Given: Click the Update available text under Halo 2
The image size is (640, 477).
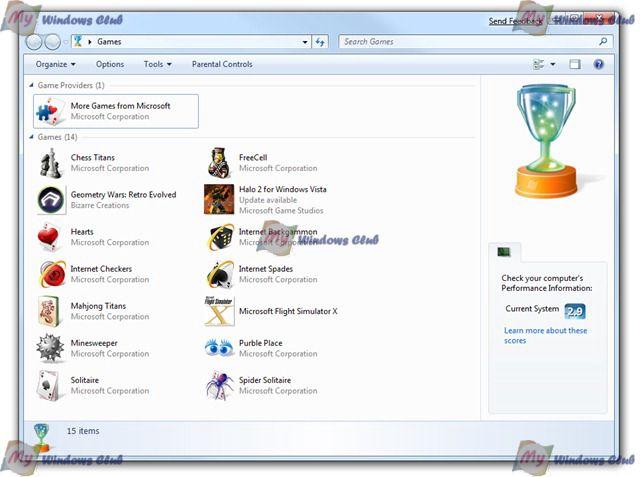Looking at the screenshot, I should (x=268, y=200).
